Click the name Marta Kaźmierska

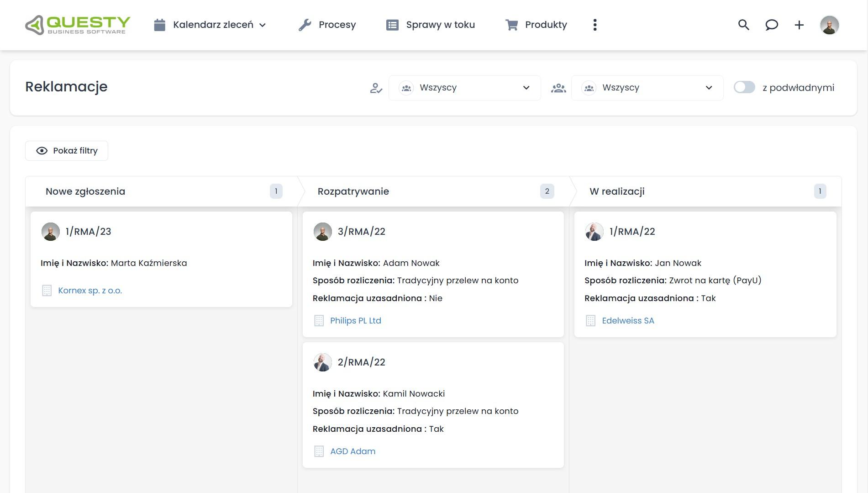tap(149, 263)
